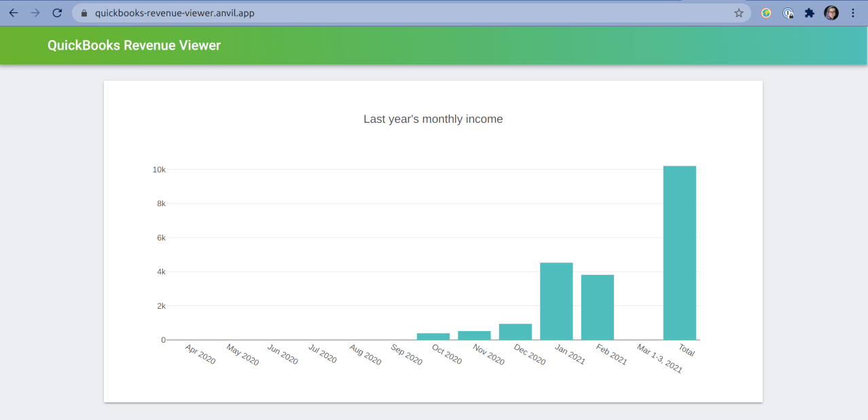Open the Chrome three-dot menu
868x420 pixels.
coord(852,12)
